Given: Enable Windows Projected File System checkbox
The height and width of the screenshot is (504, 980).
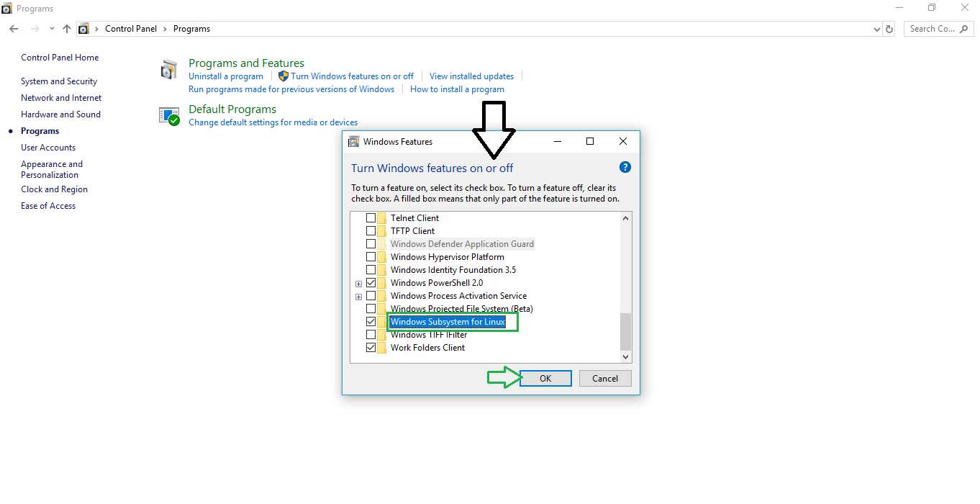Looking at the screenshot, I should [371, 309].
